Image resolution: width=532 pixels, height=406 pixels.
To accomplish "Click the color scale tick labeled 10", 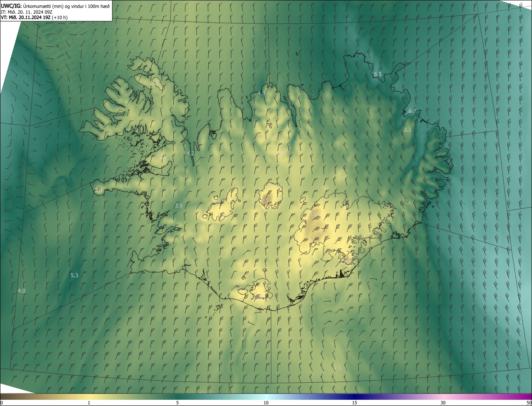I will click(266, 403).
